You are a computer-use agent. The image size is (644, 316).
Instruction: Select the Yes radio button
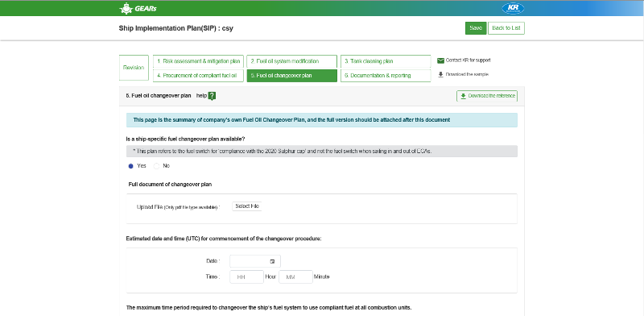tap(131, 166)
